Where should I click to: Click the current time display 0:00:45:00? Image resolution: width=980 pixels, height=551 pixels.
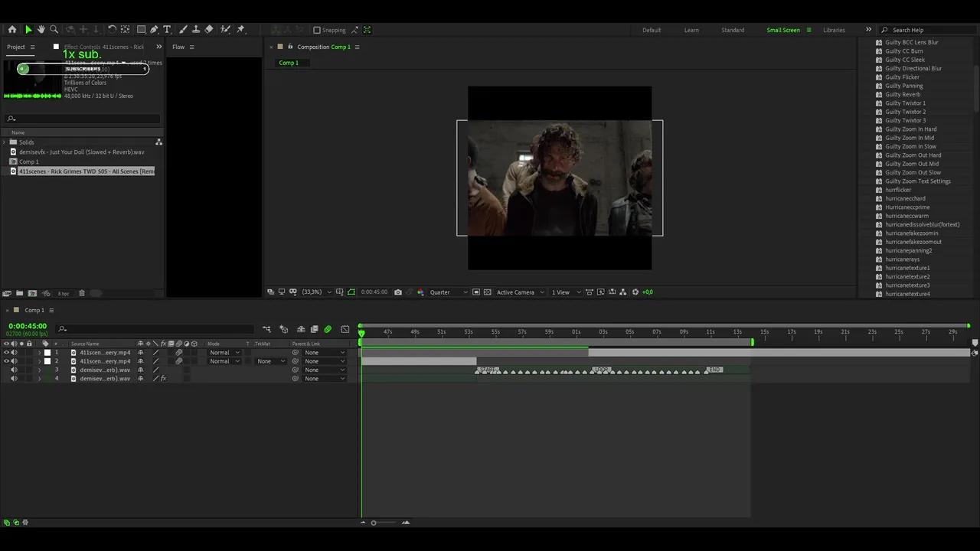(28, 326)
